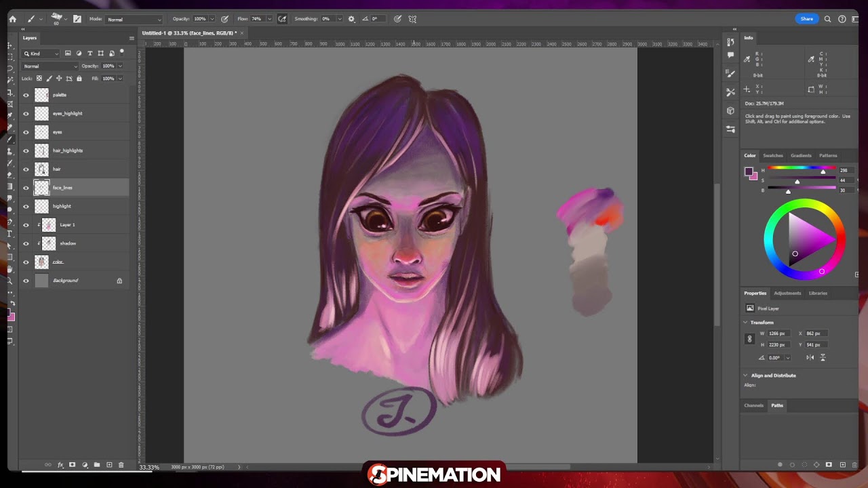Expand the brush Opacity 100% dropdown arrow
The height and width of the screenshot is (488, 868).
pos(213,19)
